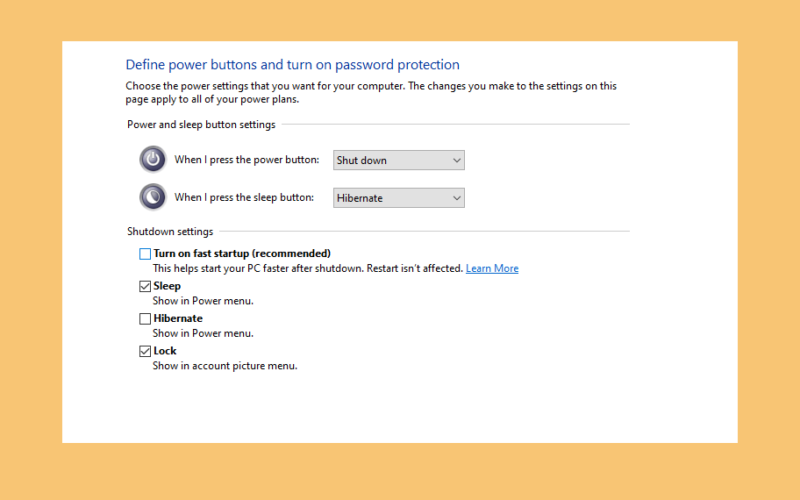Click the 'Choose the power settings' description

pos(371,92)
